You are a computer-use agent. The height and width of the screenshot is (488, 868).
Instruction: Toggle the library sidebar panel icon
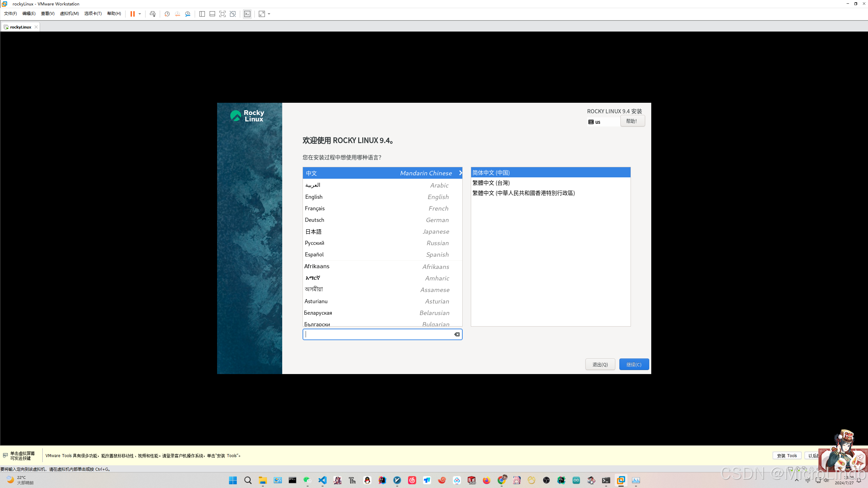coord(202,14)
